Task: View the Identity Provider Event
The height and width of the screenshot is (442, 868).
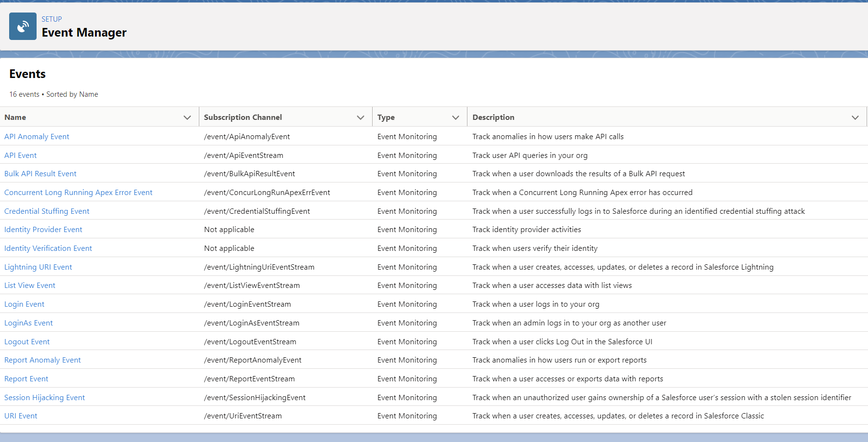Action: coord(43,229)
